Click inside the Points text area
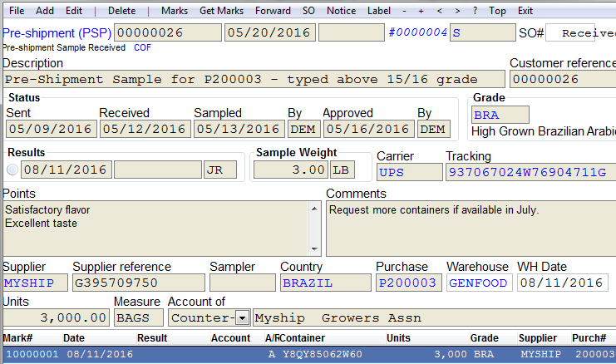The image size is (616, 364). click(156, 229)
